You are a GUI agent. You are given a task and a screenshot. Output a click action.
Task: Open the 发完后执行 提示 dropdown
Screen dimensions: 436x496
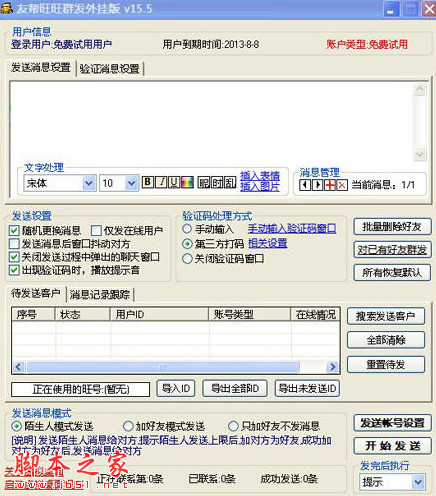pos(418,482)
